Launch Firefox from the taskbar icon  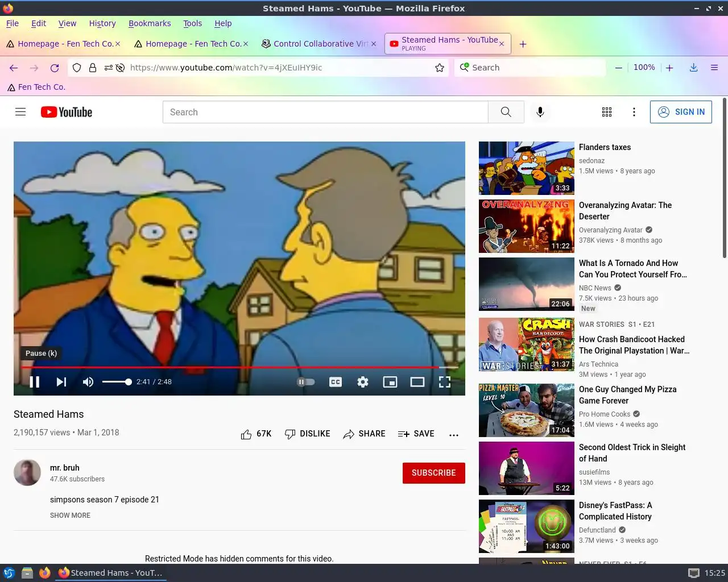pos(44,573)
